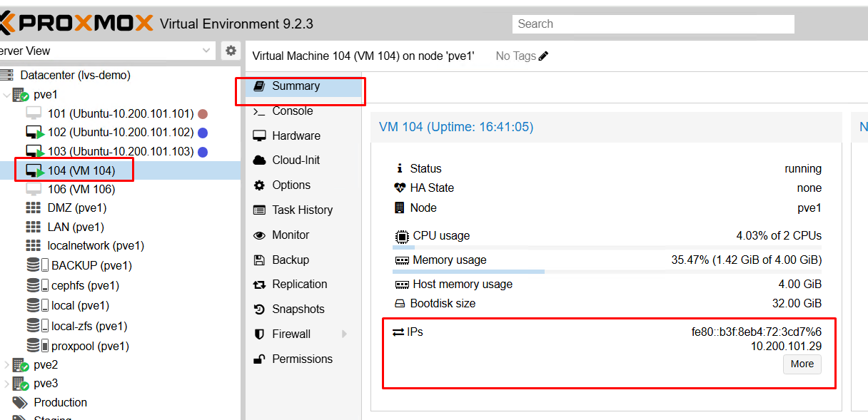
Task: Click the running VM 103 icon
Action: [34, 152]
